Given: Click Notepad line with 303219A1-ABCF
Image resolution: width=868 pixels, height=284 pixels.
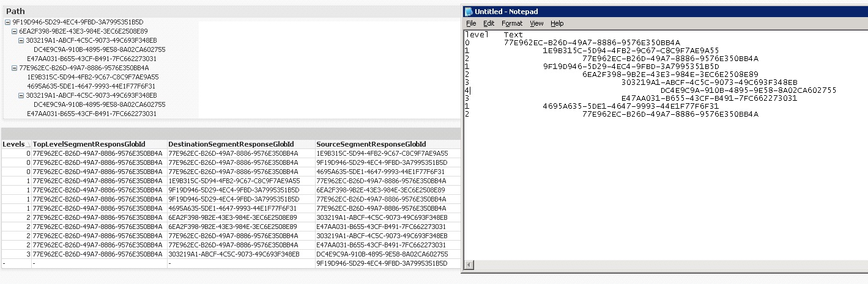Looking at the screenshot, I should point(709,82).
